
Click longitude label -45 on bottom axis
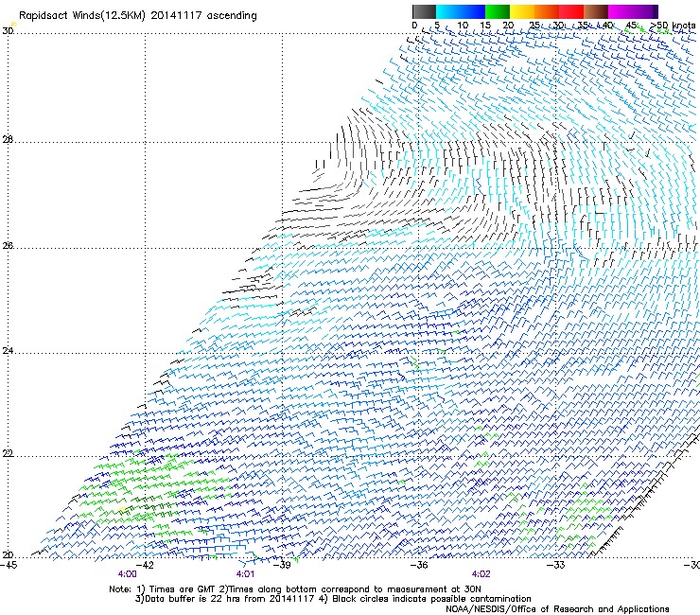coord(9,565)
